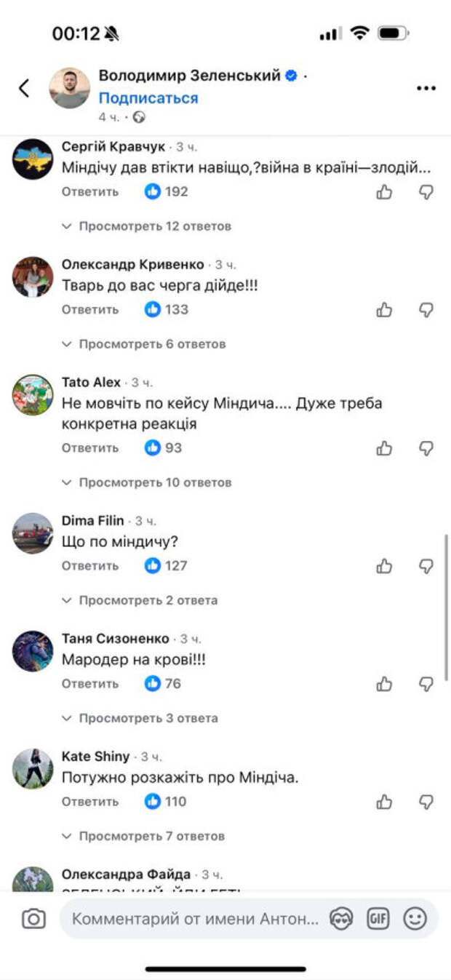Open the Володимир Зеленський profile name
451x980 pixels.
click(190, 76)
